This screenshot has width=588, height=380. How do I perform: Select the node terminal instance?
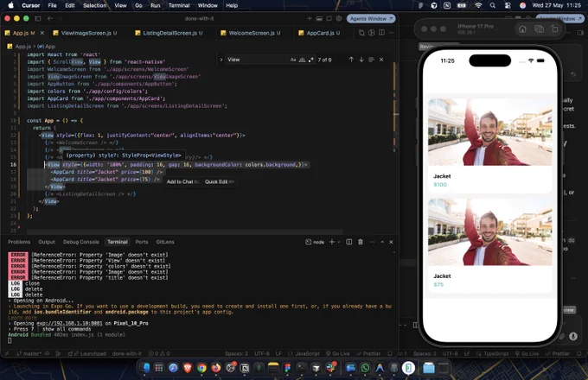coord(315,242)
